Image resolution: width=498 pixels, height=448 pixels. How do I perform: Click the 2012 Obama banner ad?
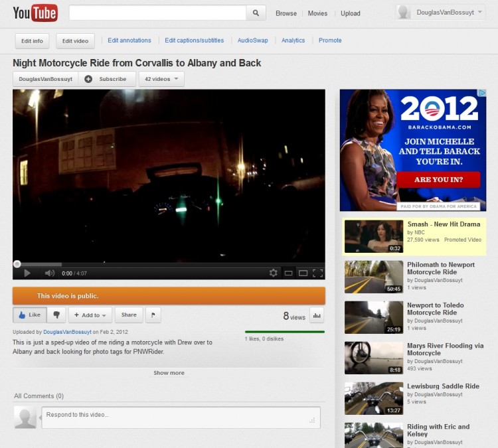[x=413, y=150]
